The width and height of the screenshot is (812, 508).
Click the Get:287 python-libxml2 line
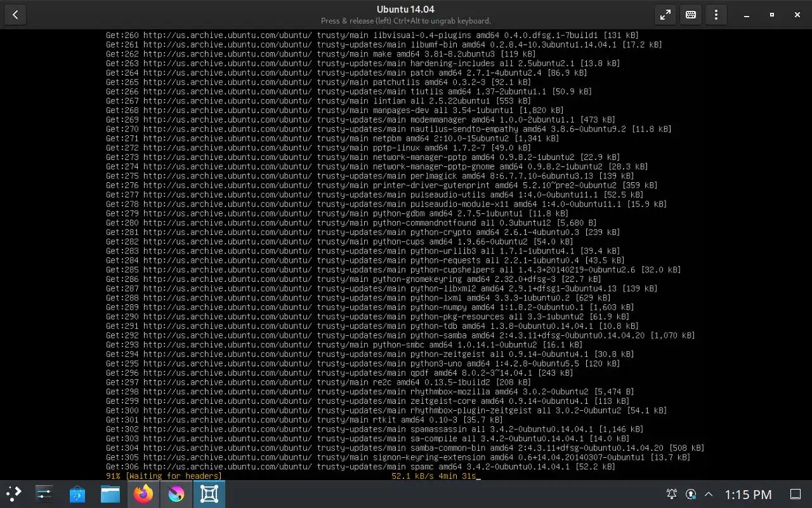pyautogui.click(x=382, y=288)
